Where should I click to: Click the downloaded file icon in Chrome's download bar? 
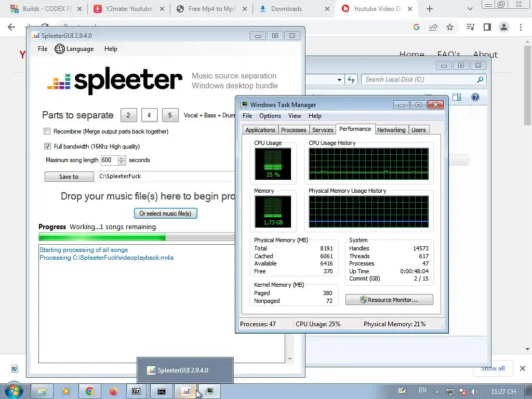click(x=14, y=368)
